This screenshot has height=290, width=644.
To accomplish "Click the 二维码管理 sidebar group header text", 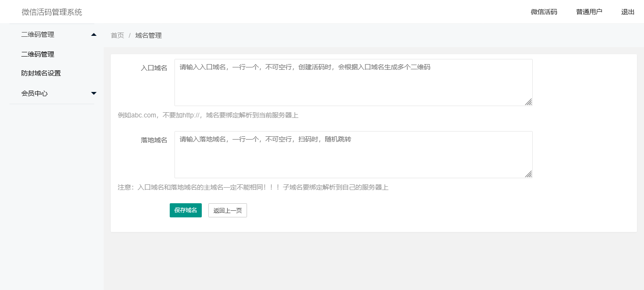I will point(38,34).
